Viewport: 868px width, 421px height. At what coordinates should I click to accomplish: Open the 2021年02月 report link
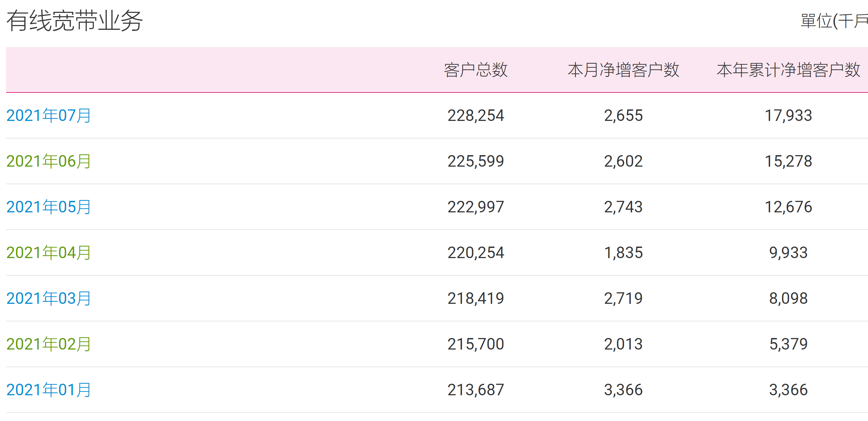click(x=48, y=344)
